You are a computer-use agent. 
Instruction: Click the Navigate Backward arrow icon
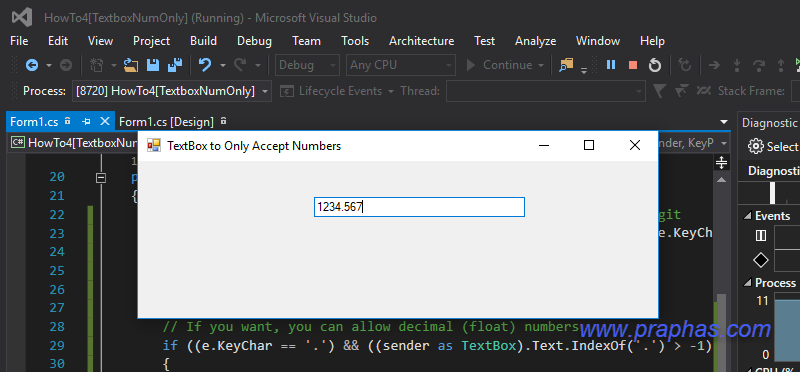click(32, 65)
